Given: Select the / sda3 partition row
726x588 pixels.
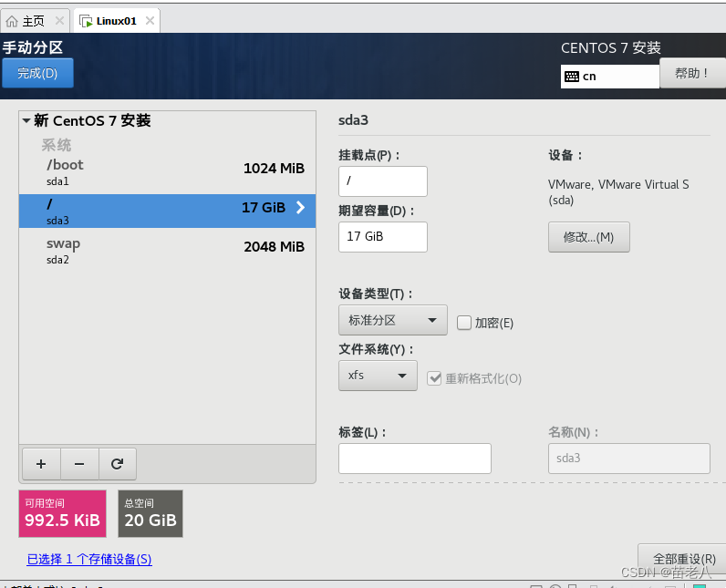Looking at the screenshot, I should click(x=167, y=211).
